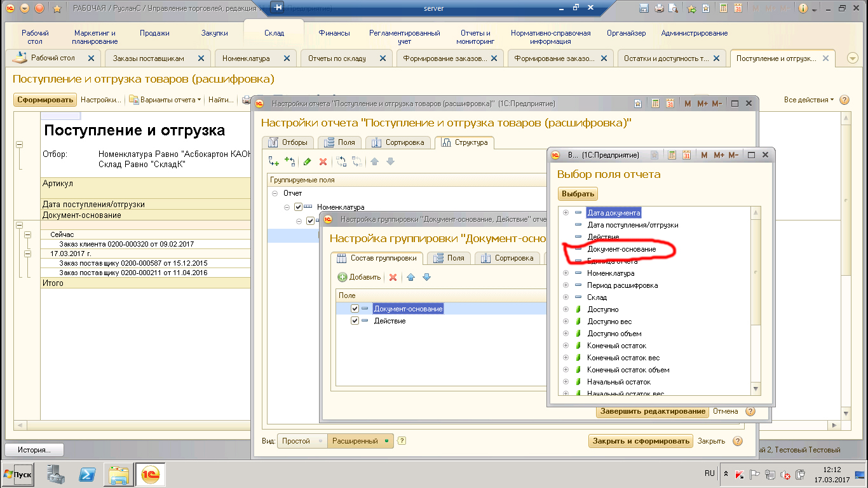This screenshot has width=868, height=488.
Task: Uncheck the Документ-основание field checkbox
Action: (x=355, y=309)
